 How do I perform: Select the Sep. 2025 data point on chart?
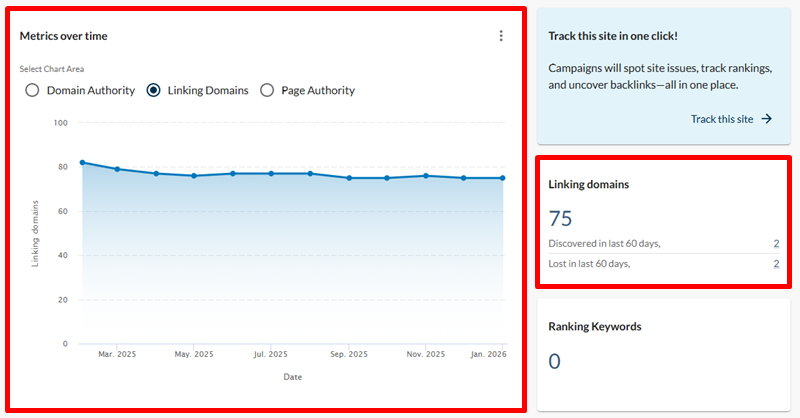click(x=349, y=178)
